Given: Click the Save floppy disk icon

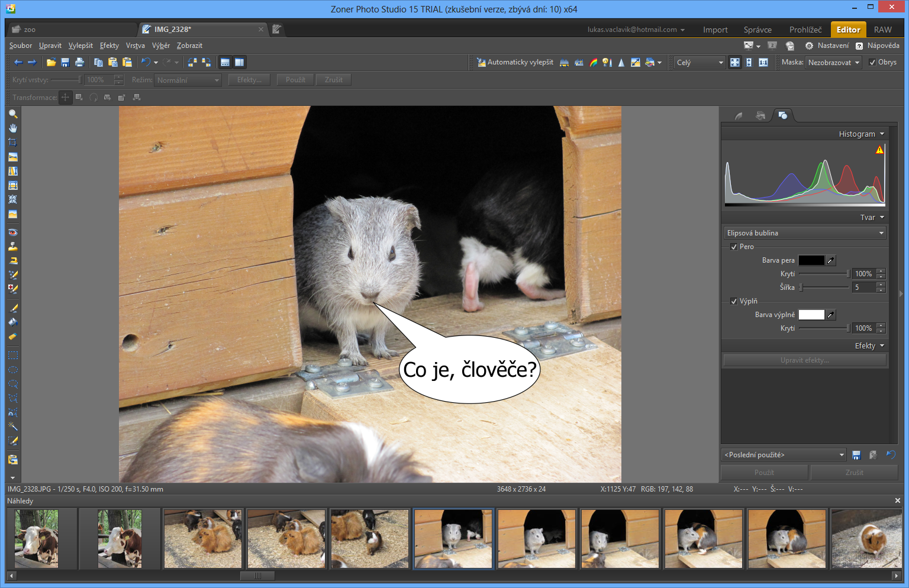Looking at the screenshot, I should click(x=65, y=62).
